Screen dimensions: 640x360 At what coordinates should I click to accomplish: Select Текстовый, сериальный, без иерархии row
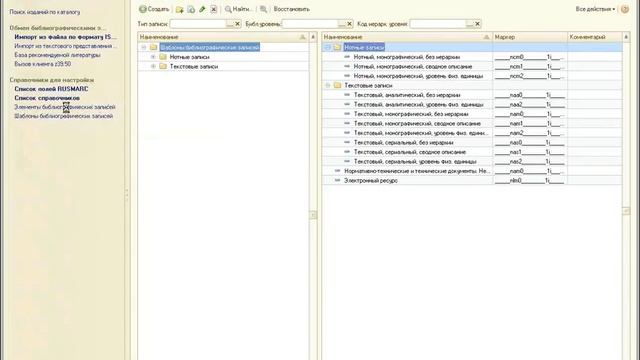pyautogui.click(x=472, y=142)
